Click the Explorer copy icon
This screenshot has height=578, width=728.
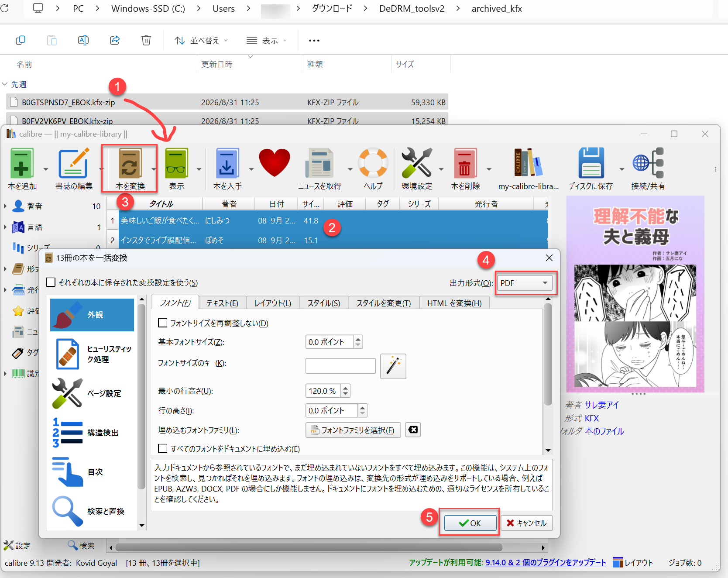point(21,40)
